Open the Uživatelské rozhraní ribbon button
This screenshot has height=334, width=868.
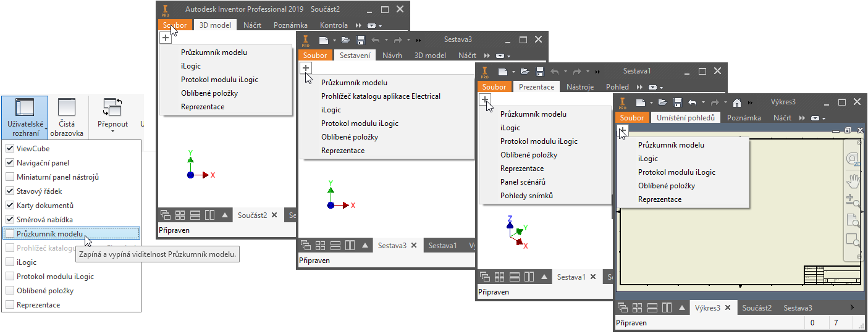[24, 117]
